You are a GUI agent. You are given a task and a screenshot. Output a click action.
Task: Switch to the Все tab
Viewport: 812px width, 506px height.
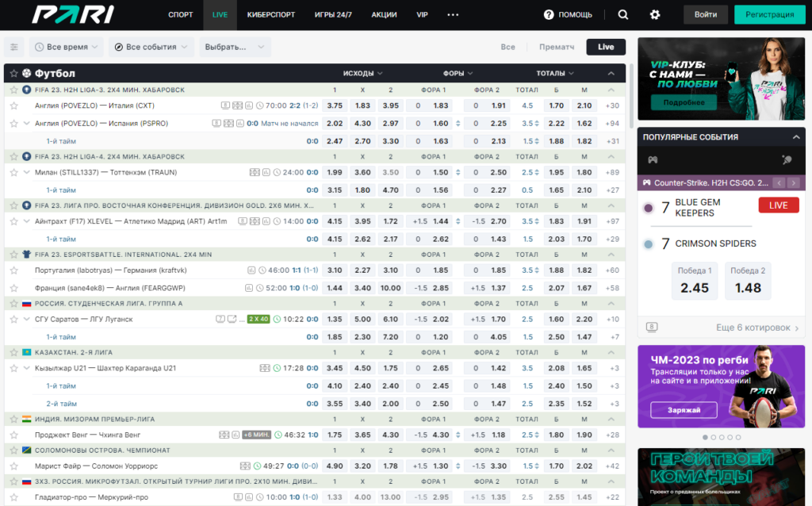pos(507,47)
